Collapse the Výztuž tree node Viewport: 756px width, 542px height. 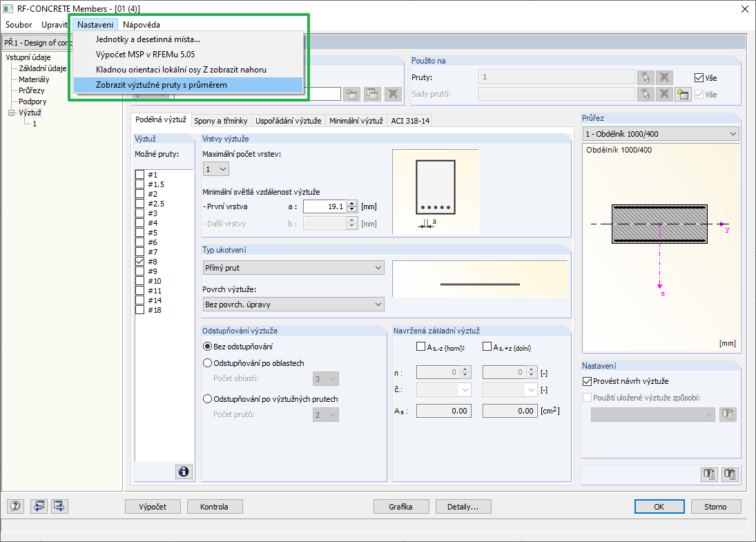tap(12, 113)
